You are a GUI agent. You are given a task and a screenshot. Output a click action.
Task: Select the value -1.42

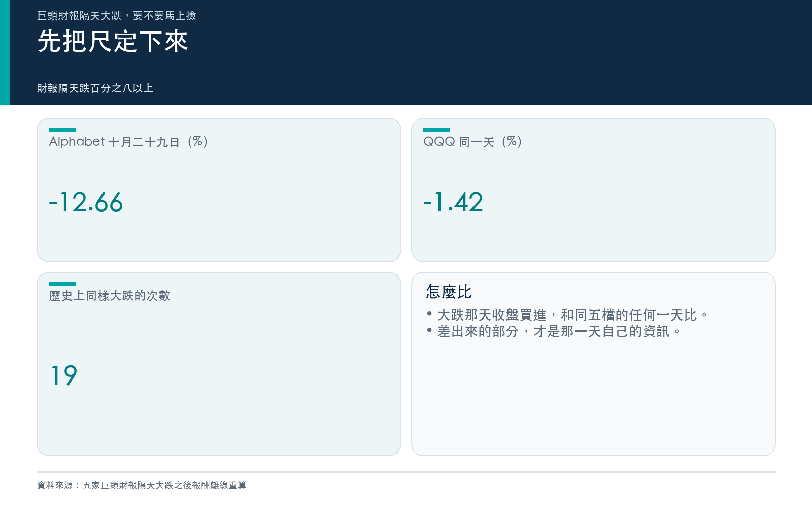tap(453, 202)
